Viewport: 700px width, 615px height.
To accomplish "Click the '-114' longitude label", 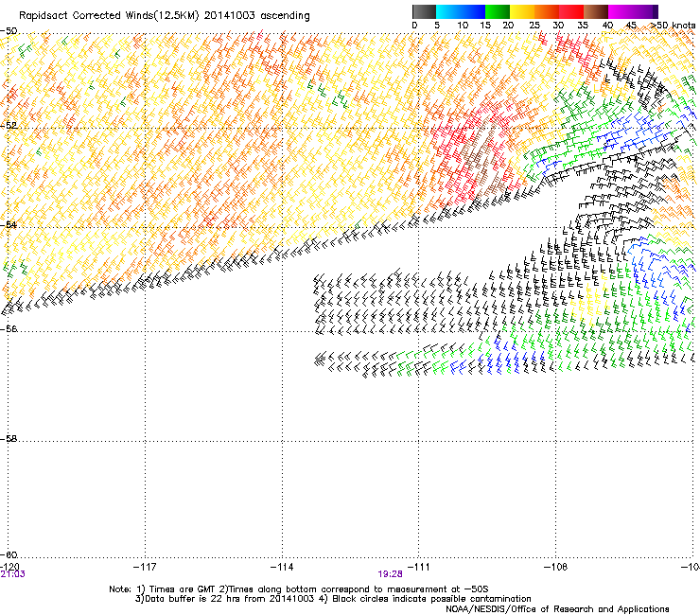I will pyautogui.click(x=282, y=567).
